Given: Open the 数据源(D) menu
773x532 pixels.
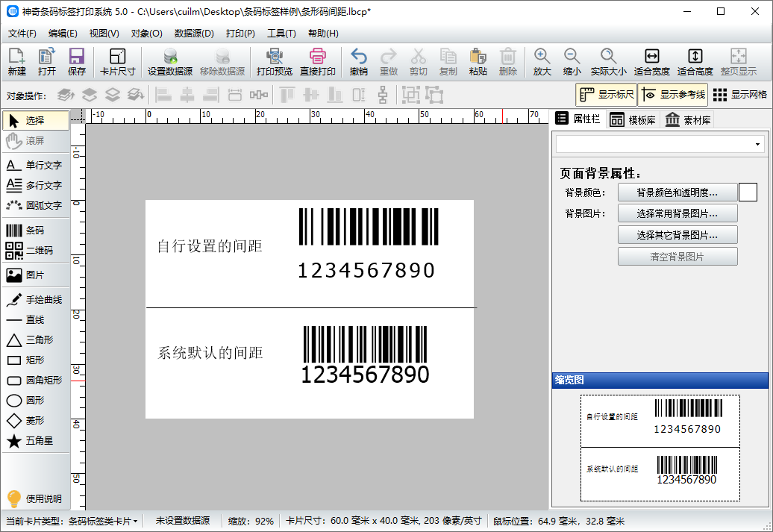Looking at the screenshot, I should coord(194,34).
